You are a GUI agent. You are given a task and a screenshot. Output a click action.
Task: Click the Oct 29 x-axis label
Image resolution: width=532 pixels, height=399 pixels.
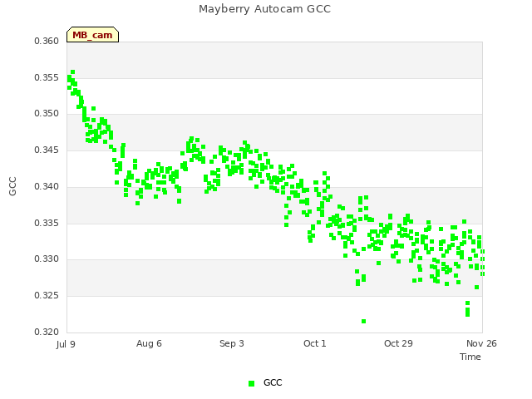(398, 343)
